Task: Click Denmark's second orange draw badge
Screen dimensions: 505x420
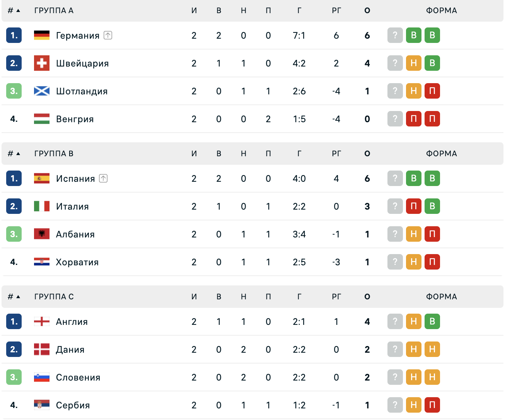Action: (432, 349)
